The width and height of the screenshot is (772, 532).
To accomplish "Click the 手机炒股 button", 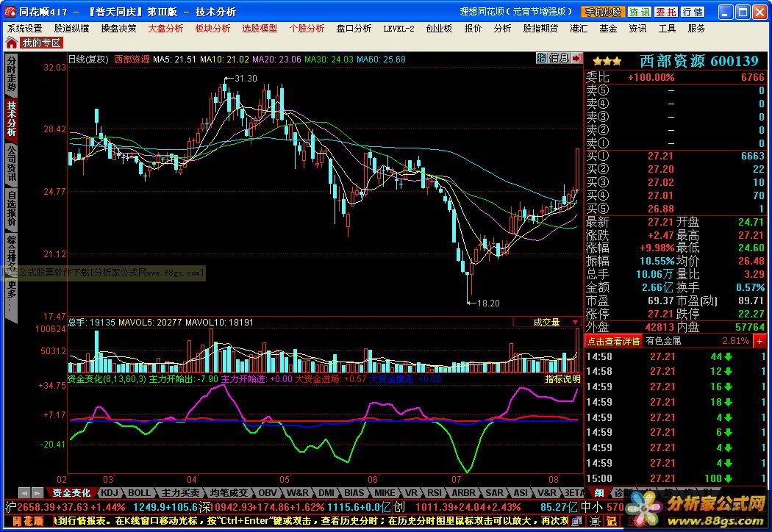I will point(603,12).
